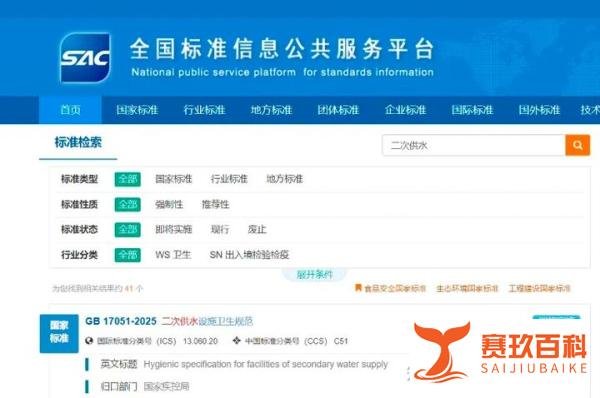Screen dimensions: 600x398
Task: Open the 工程建设国家标准 link
Action: [540, 288]
